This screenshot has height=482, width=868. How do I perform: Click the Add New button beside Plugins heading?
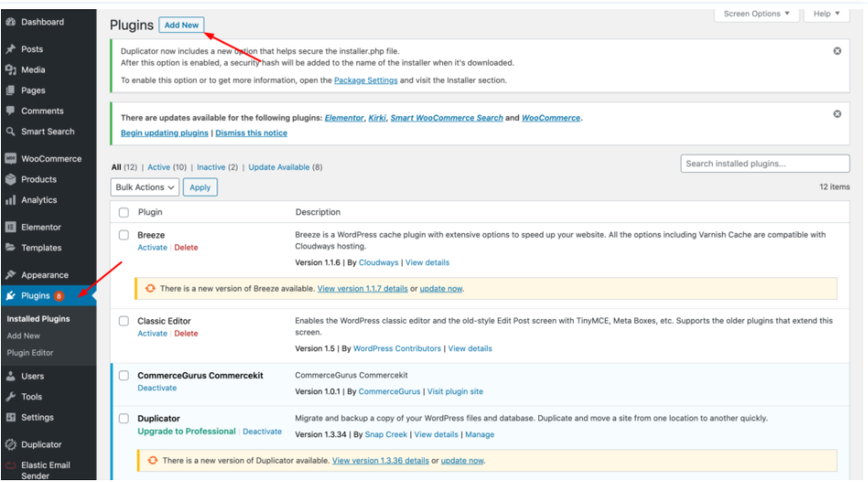coord(182,25)
